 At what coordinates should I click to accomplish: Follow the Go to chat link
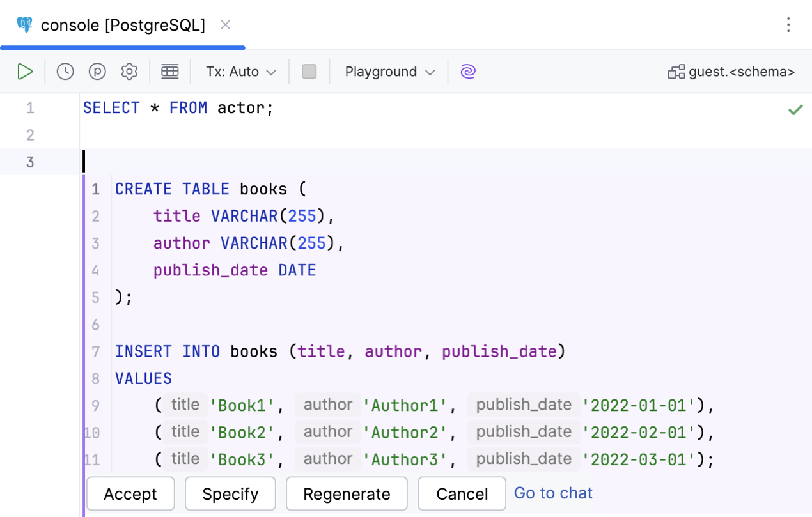pos(553,493)
